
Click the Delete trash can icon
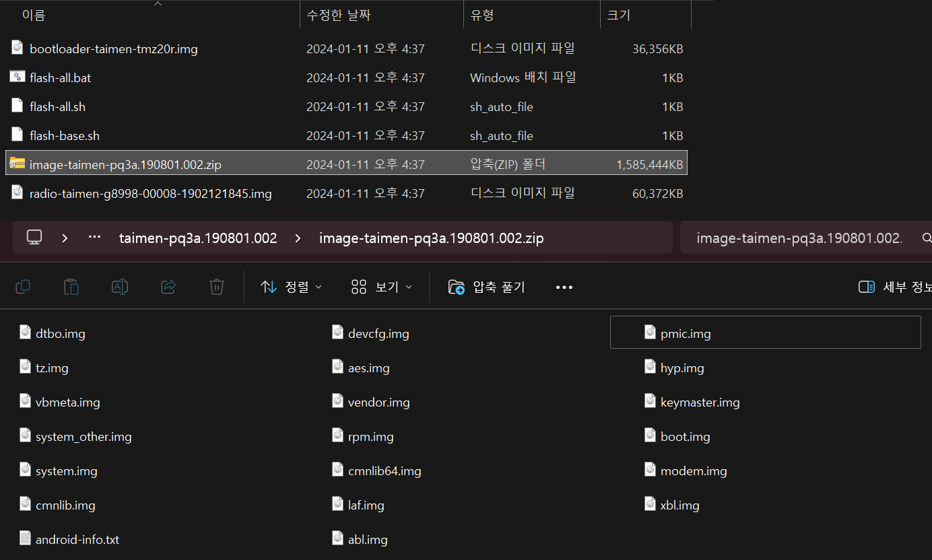coord(216,287)
